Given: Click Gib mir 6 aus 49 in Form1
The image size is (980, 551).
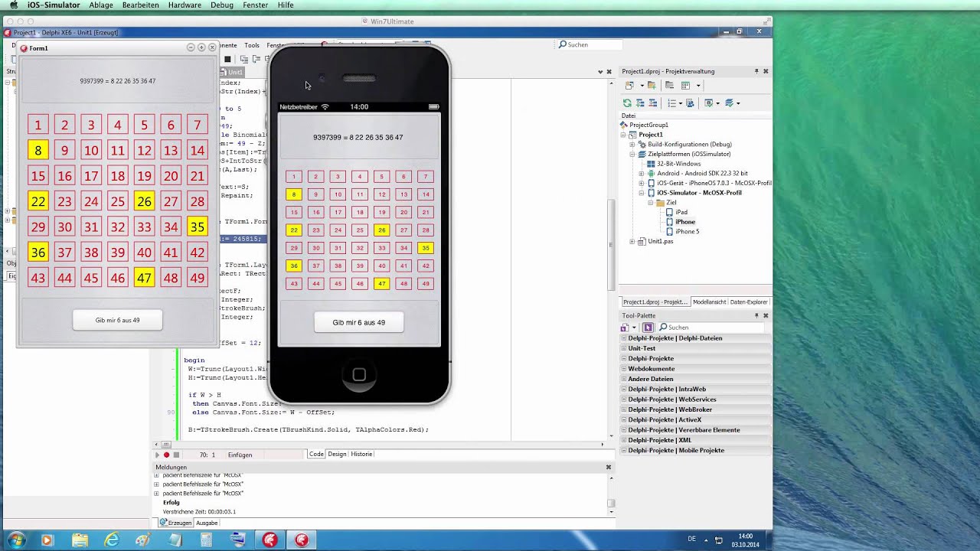Looking at the screenshot, I should [117, 320].
